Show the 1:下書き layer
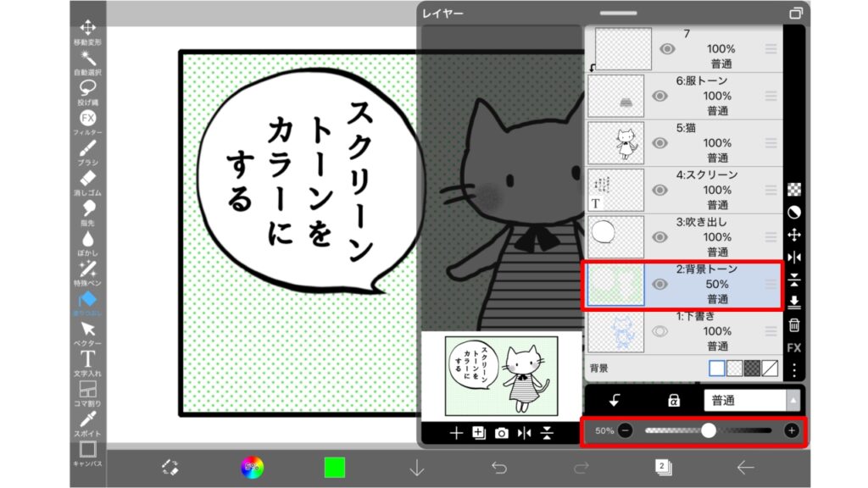This screenshot has height=488, width=868. [x=660, y=331]
